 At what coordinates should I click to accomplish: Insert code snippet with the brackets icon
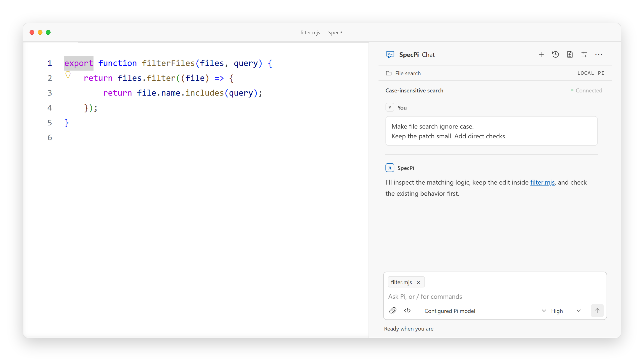click(407, 310)
